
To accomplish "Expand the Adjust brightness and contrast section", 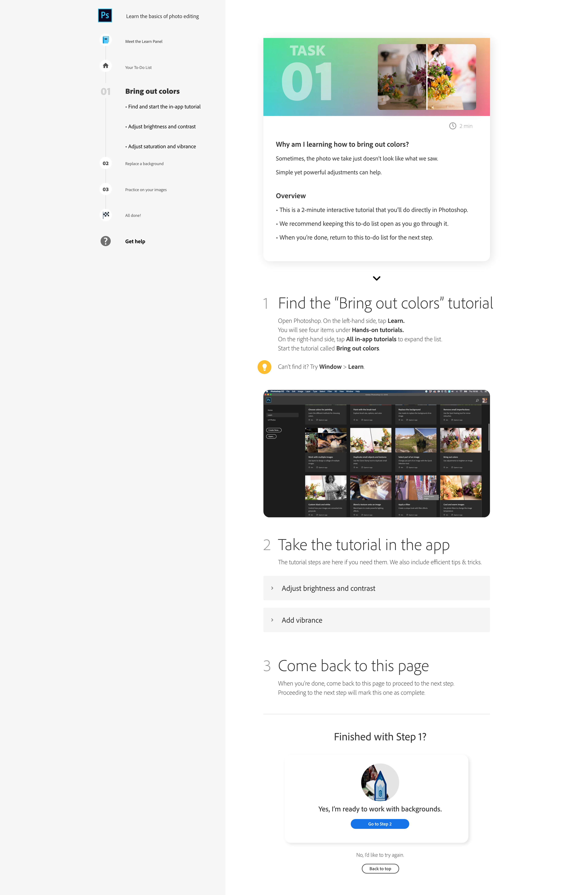I will [x=376, y=588].
